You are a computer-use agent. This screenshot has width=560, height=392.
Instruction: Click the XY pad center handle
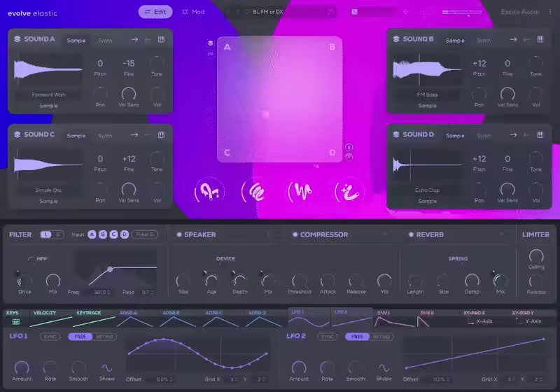pos(265,113)
